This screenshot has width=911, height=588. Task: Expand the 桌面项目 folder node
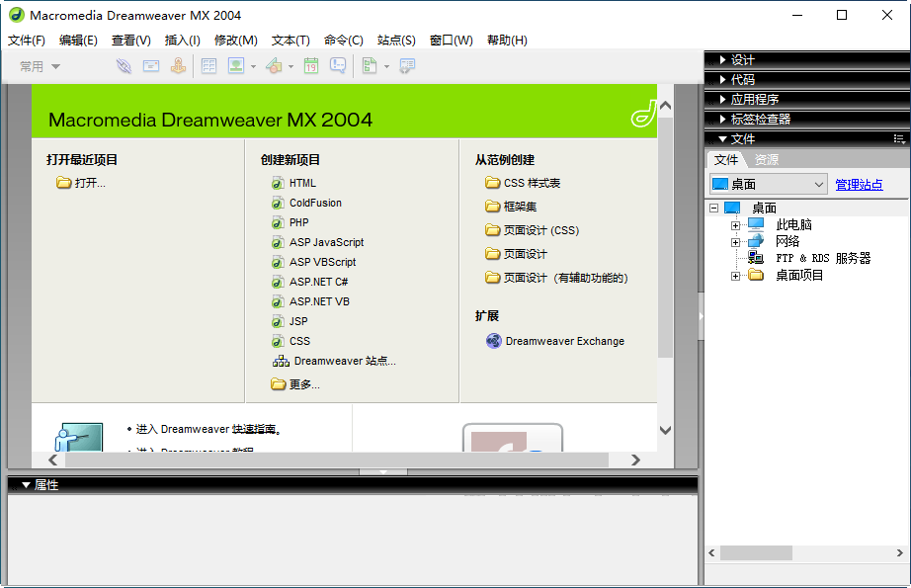pyautogui.click(x=735, y=276)
